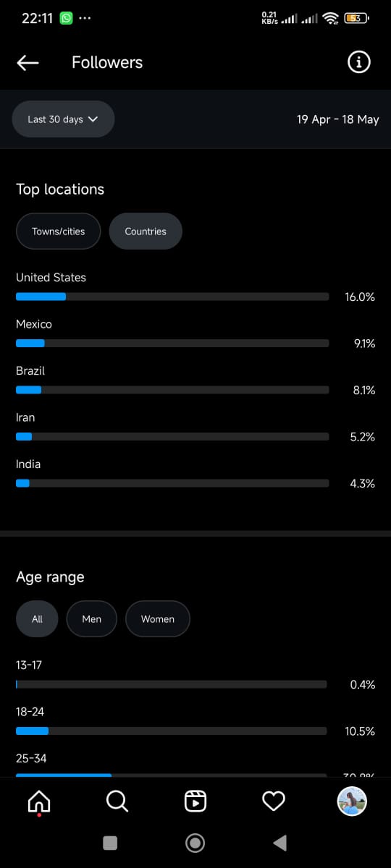Filter age range by Women
391x868 pixels.
158,619
